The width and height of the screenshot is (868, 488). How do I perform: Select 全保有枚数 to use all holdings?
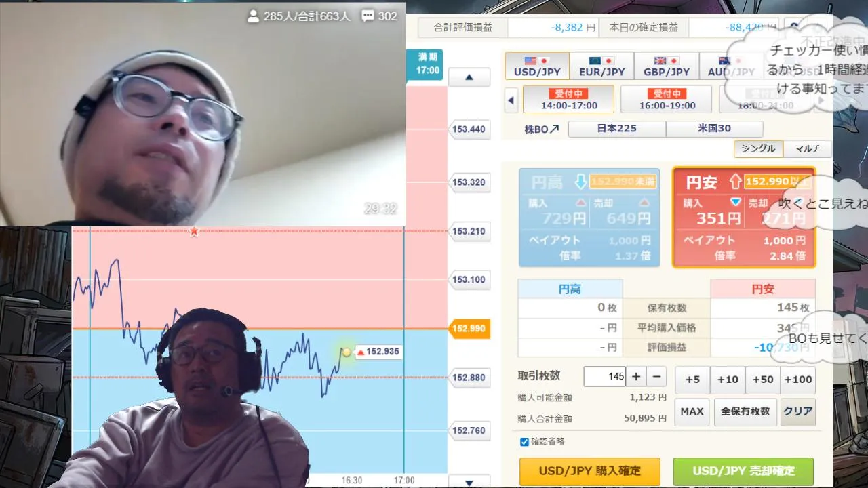pos(745,411)
